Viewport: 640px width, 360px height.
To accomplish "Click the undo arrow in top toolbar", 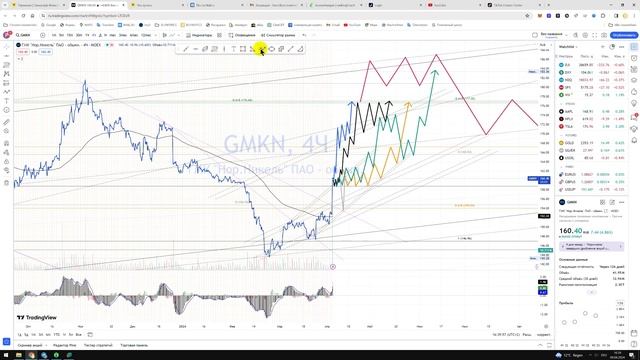I will click(x=304, y=35).
